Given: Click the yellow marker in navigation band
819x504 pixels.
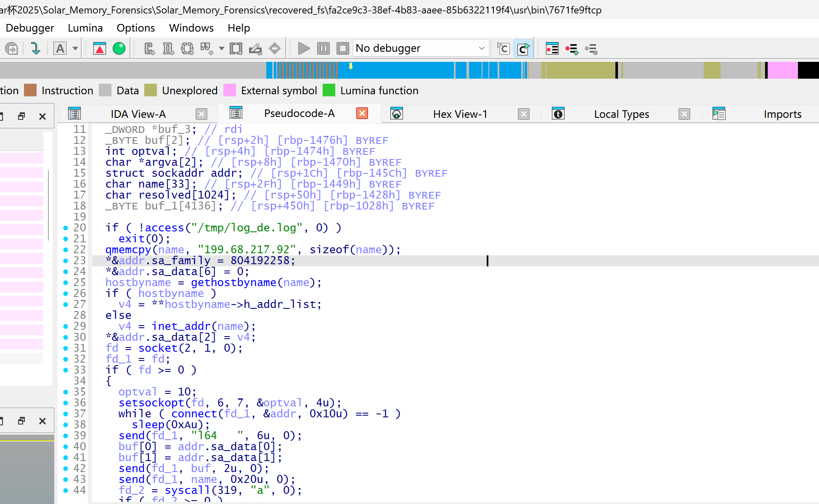Looking at the screenshot, I should point(351,66).
